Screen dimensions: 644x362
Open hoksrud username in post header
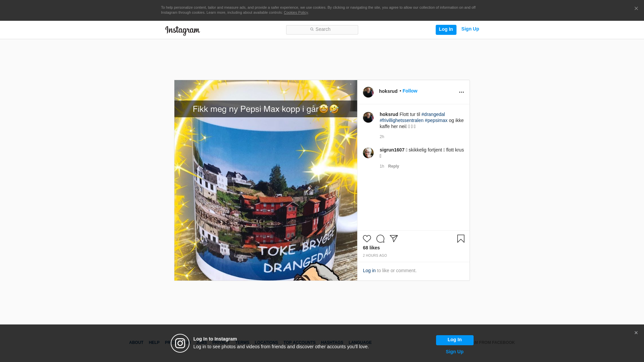click(388, 91)
